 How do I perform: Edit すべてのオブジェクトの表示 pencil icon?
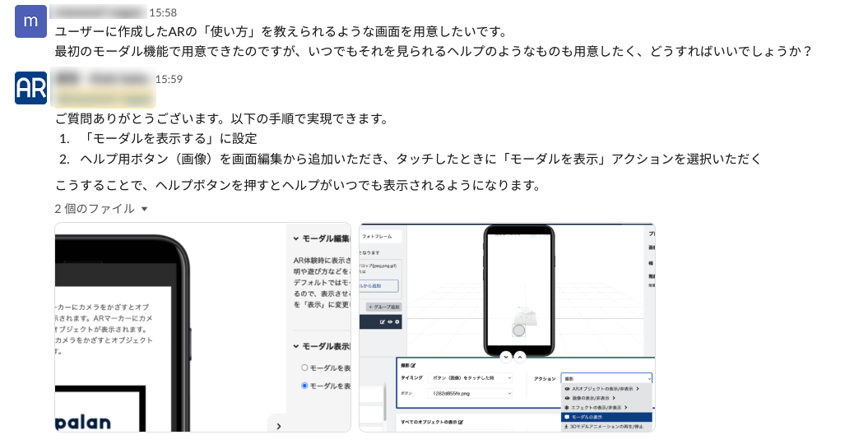click(x=461, y=422)
